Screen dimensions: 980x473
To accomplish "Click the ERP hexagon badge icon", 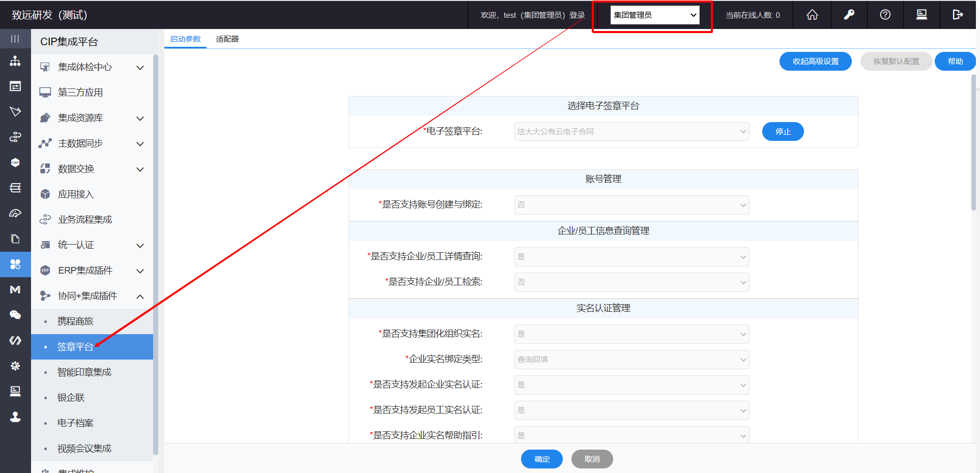I will click(45, 271).
